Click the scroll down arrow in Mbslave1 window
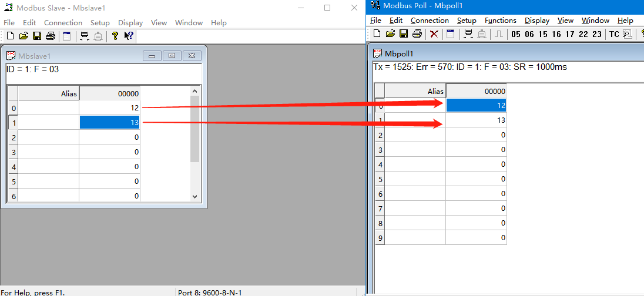644x296 pixels. point(195,197)
